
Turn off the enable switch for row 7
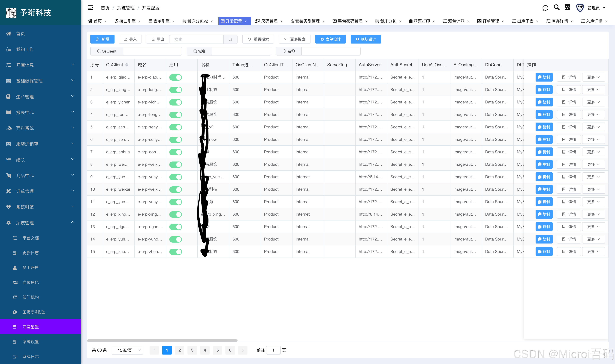tap(176, 152)
